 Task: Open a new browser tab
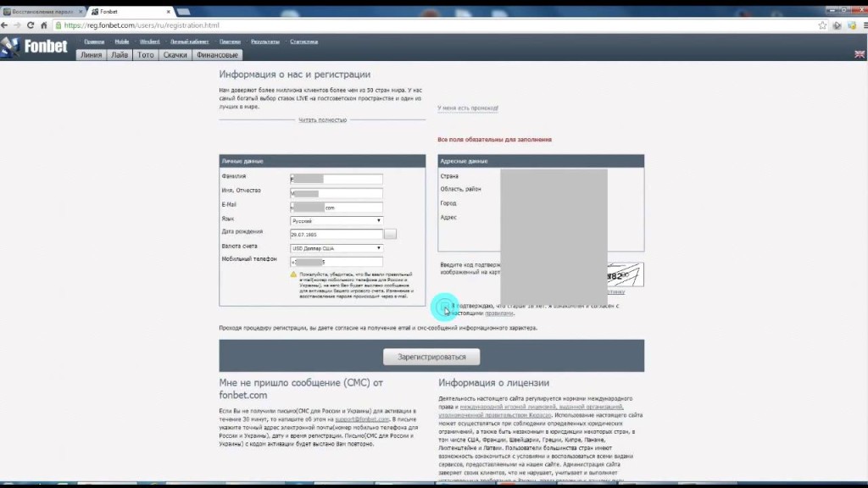point(183,12)
